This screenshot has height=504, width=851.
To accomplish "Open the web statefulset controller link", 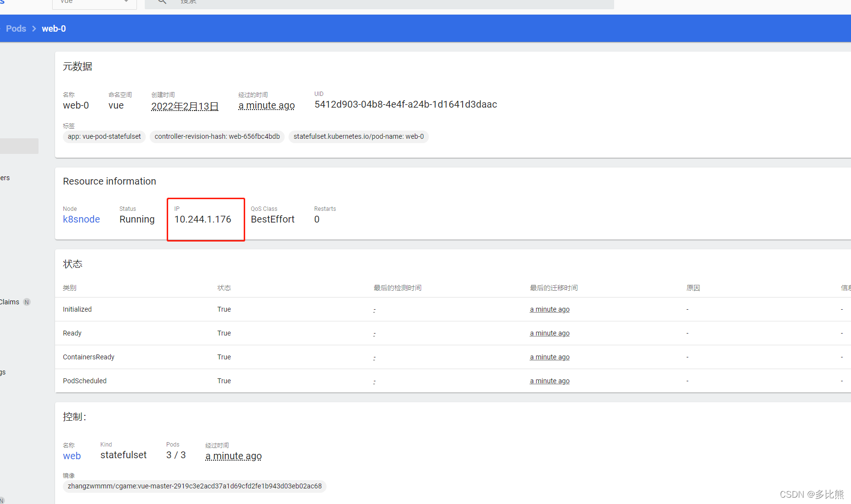I will [x=72, y=456].
